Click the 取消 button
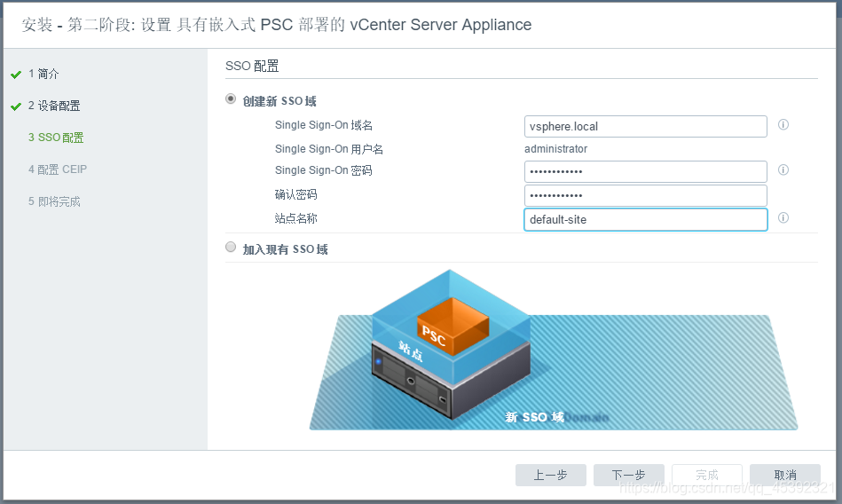The height and width of the screenshot is (504, 842). [x=785, y=475]
